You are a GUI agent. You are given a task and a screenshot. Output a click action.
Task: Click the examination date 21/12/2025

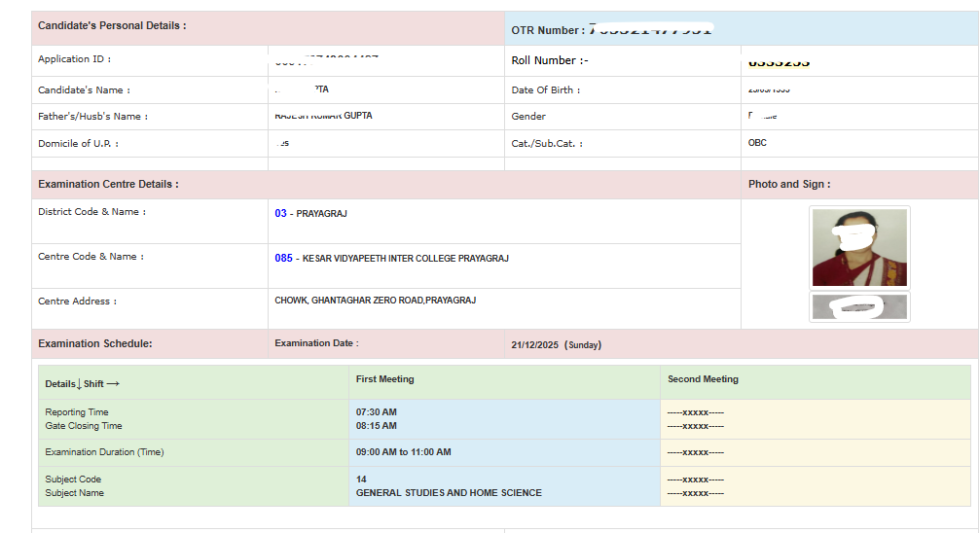tap(535, 344)
